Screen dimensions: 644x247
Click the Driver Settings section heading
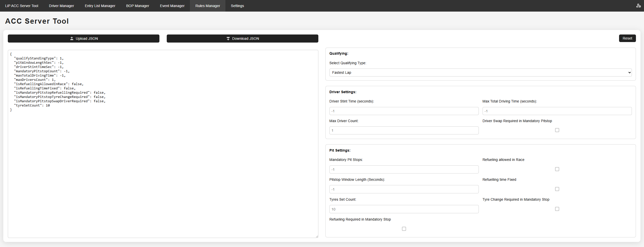pyautogui.click(x=343, y=92)
